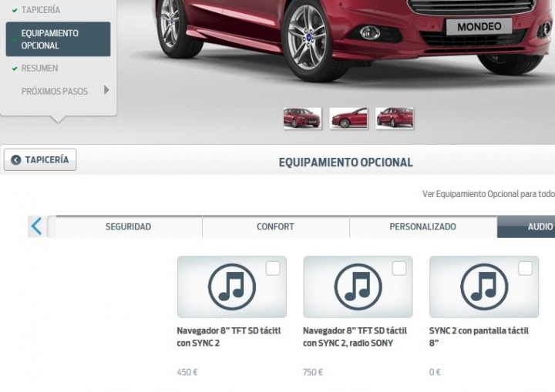Click the back arrow circle icon in Tapicería button
This screenshot has height=392, width=555.
coord(16,160)
